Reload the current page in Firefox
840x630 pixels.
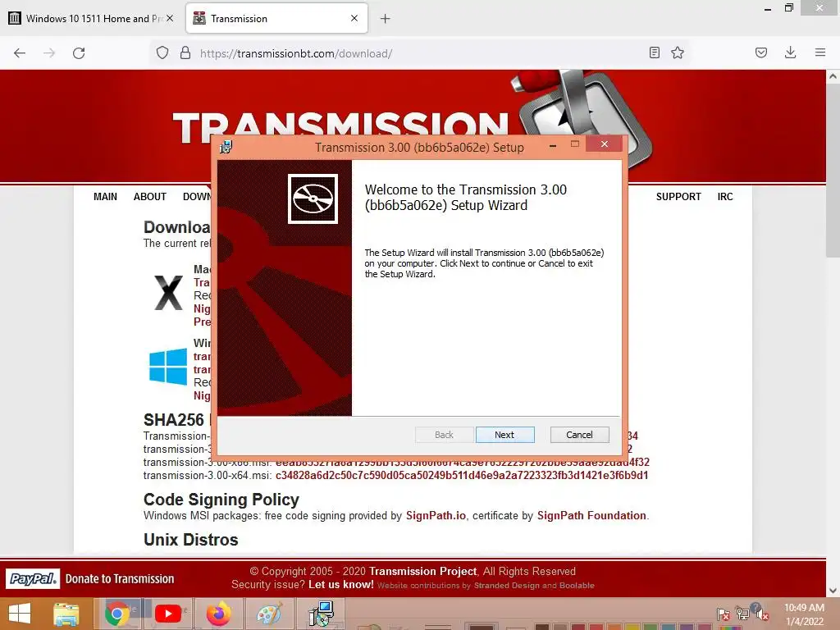coord(79,53)
